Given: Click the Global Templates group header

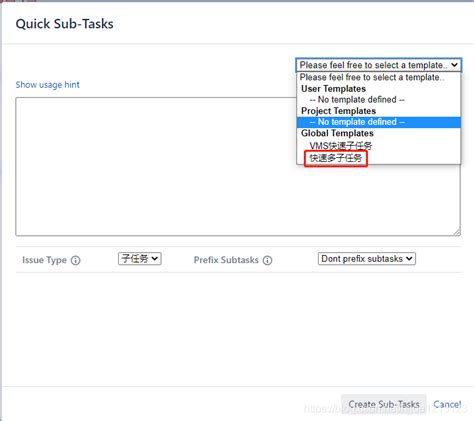Looking at the screenshot, I should pos(337,133).
